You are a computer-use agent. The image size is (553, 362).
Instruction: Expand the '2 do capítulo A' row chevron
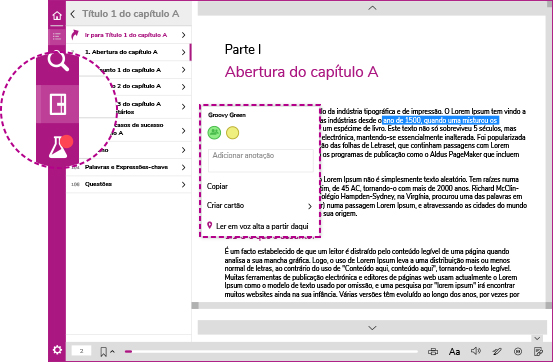[183, 87]
